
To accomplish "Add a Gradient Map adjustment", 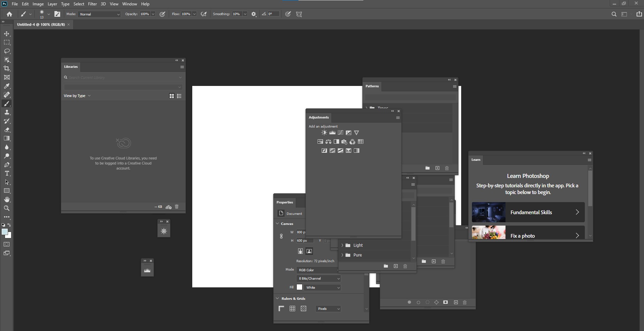I will coord(357,151).
